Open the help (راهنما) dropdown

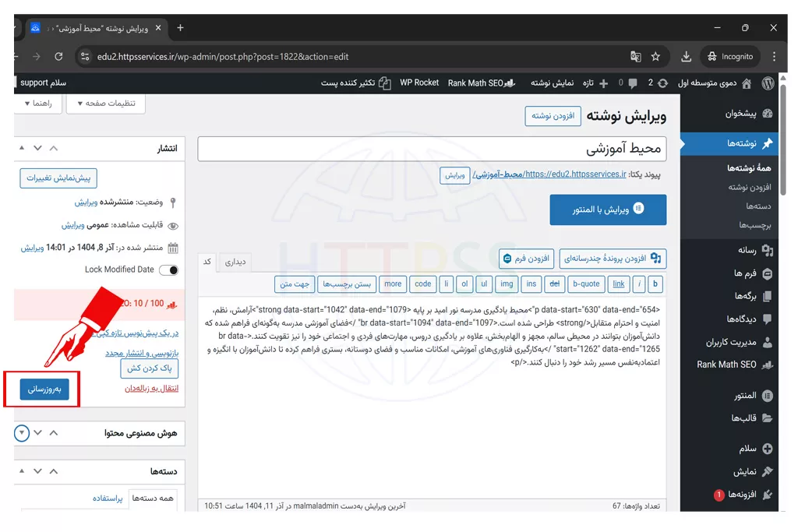click(37, 103)
